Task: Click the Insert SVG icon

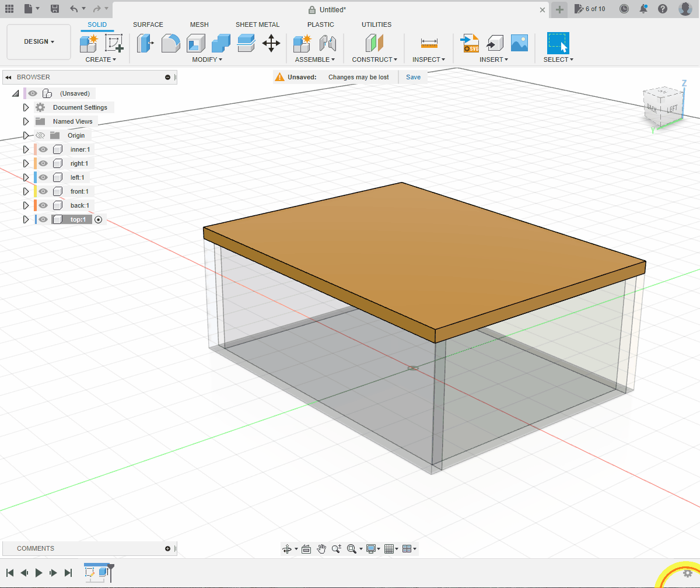Action: point(470,43)
